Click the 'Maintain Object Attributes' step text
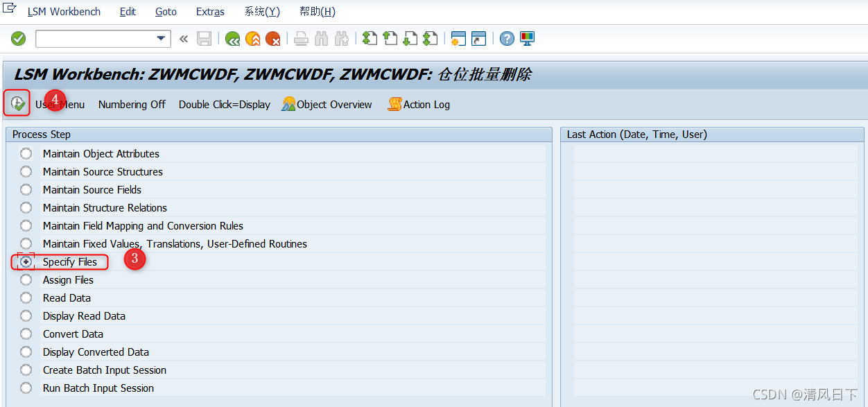 pos(101,154)
